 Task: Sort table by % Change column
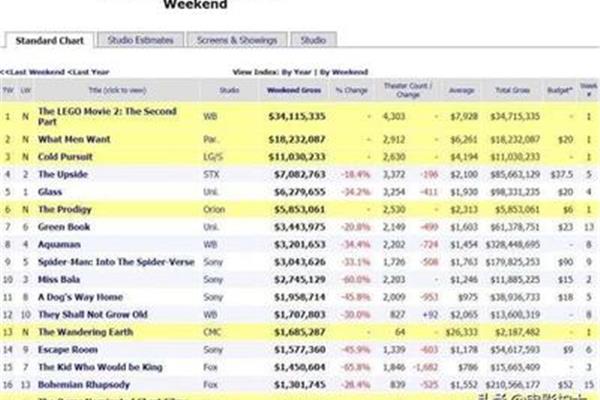[x=352, y=89]
